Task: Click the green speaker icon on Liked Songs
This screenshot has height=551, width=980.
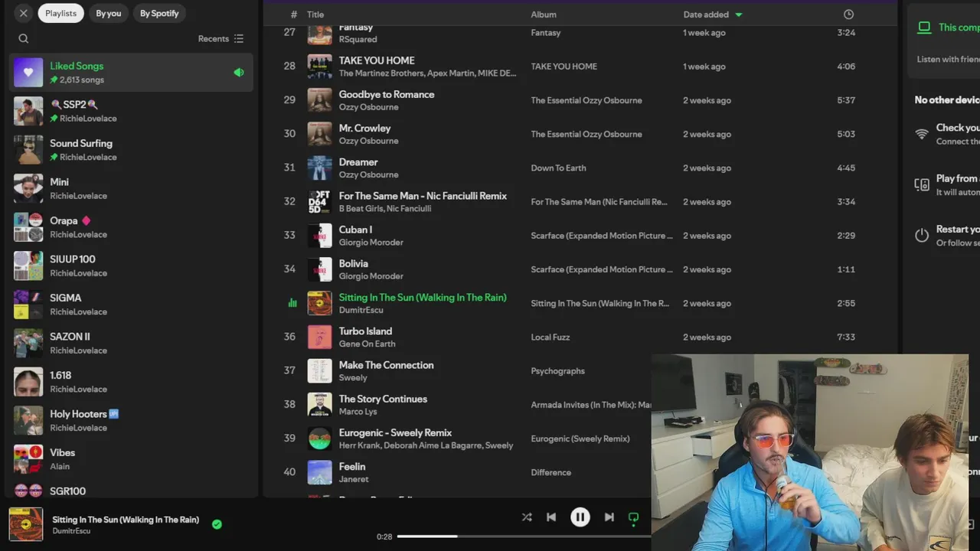Action: pyautogui.click(x=239, y=72)
